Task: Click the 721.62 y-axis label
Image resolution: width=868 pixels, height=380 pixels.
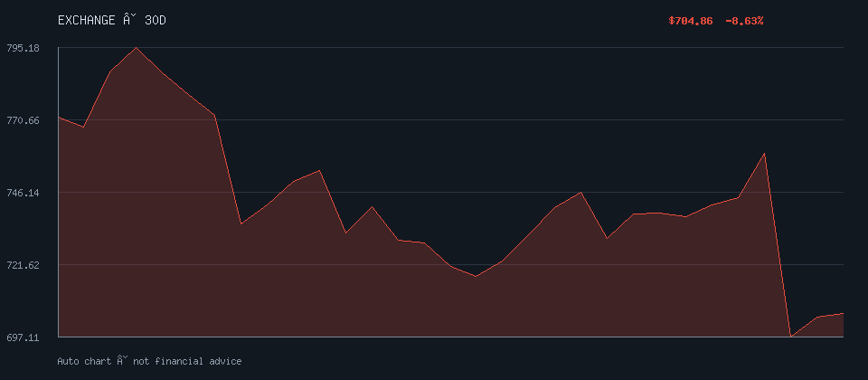Action: coord(23,265)
